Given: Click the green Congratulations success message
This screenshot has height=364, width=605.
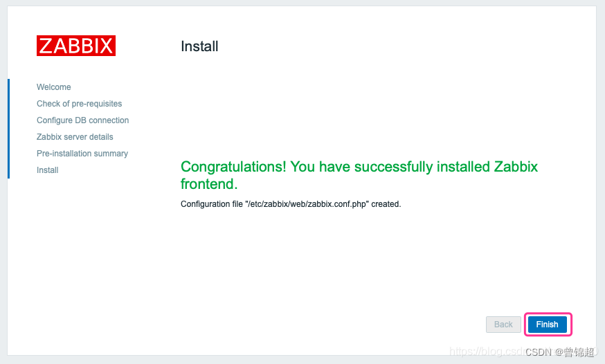Looking at the screenshot, I should 359,175.
